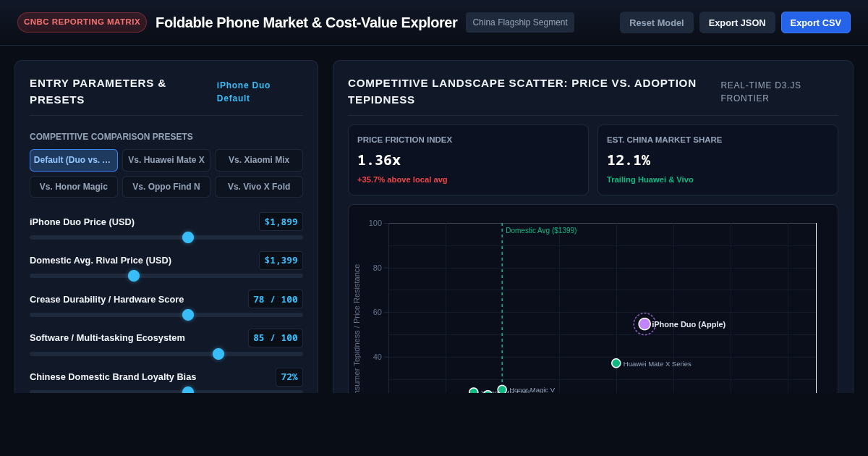868x456 pixels.
Task: Click the Domestic Avg. Rival Price slider handle
Action: pyautogui.click(x=134, y=276)
